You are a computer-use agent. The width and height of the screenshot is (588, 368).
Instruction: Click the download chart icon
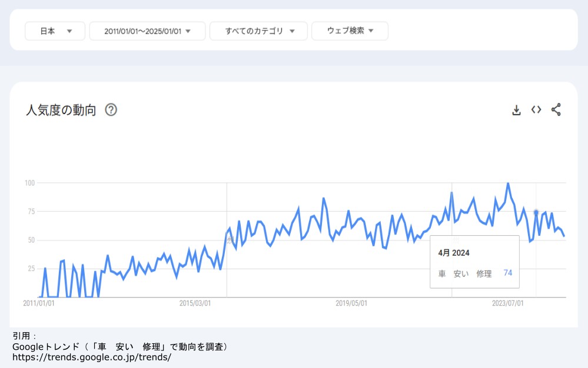tap(516, 110)
